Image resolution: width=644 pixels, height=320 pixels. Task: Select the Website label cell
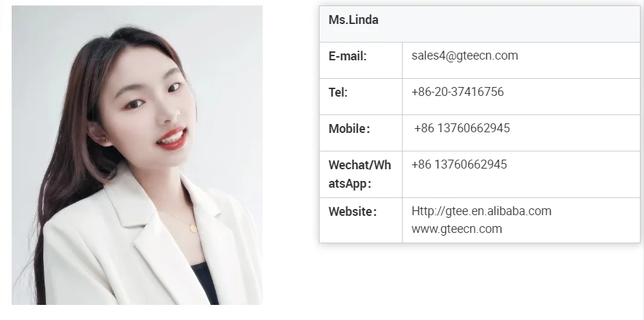click(x=361, y=221)
